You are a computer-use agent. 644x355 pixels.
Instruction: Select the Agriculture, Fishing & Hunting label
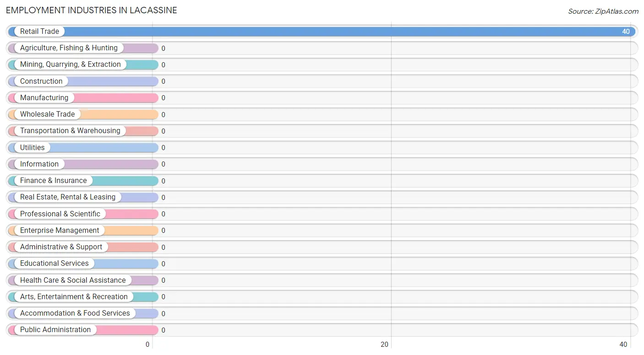[69, 48]
